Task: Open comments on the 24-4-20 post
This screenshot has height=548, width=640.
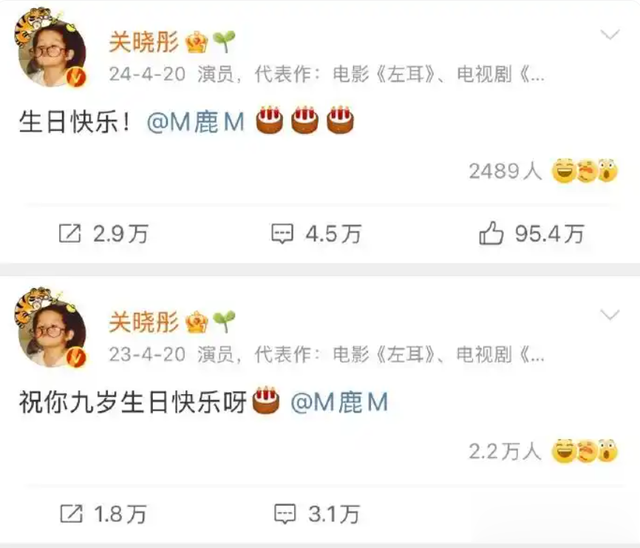Action: pos(282,234)
